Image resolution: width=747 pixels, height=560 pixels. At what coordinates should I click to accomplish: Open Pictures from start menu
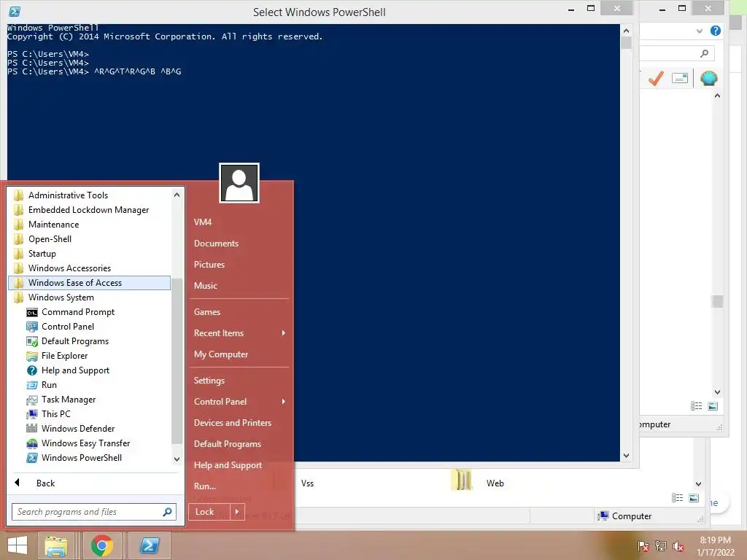(209, 265)
